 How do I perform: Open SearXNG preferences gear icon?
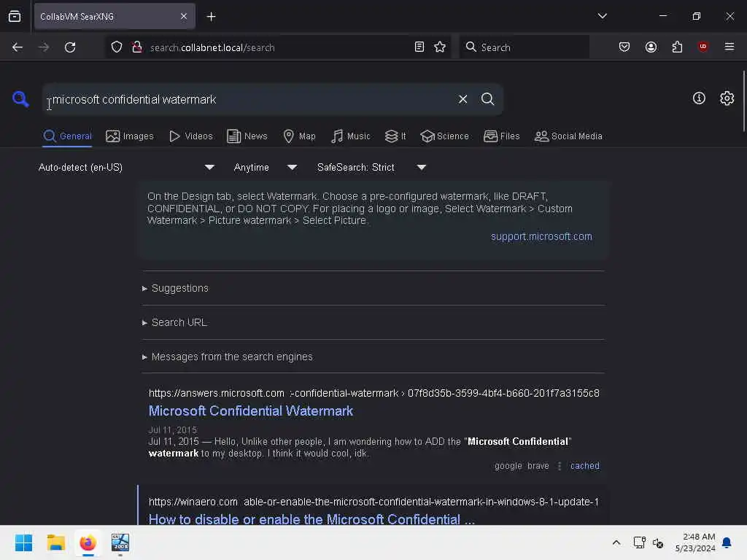[x=727, y=98]
